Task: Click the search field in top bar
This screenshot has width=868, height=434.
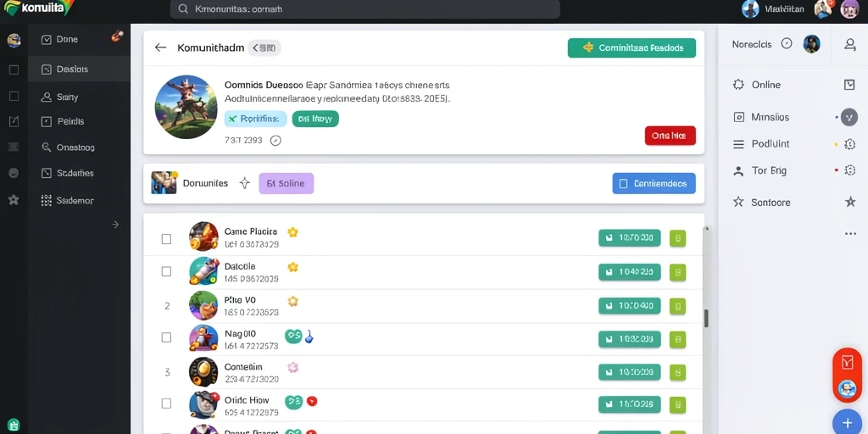Action: (x=364, y=8)
